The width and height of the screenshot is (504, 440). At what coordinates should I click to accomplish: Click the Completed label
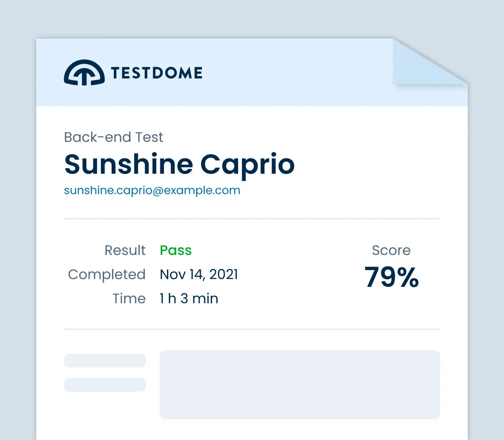point(107,274)
